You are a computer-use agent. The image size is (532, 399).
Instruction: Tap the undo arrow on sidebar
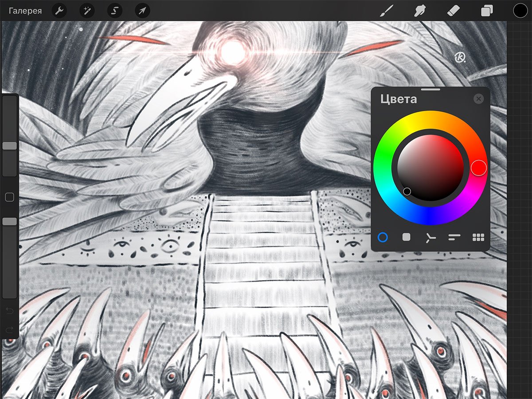9,310
